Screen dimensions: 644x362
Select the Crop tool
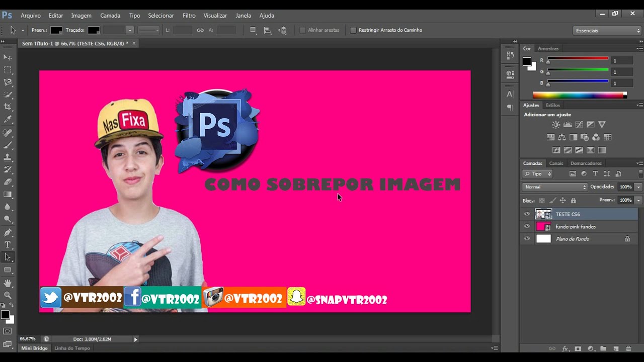pyautogui.click(x=8, y=107)
